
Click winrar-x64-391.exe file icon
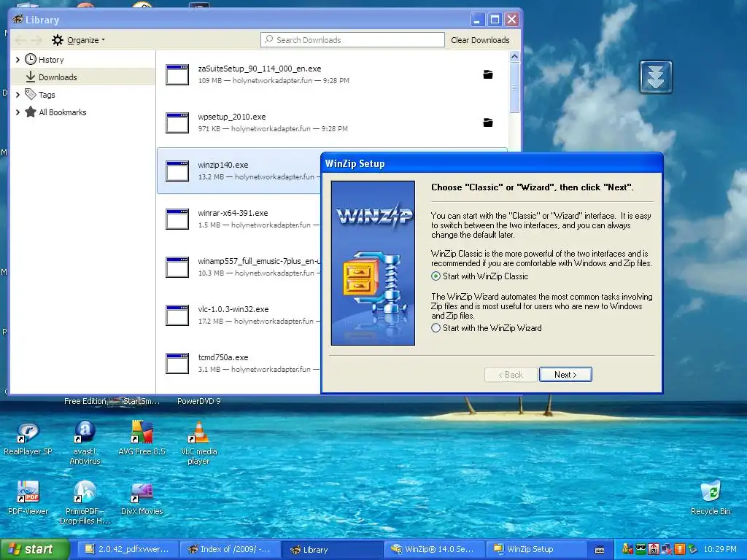177,219
